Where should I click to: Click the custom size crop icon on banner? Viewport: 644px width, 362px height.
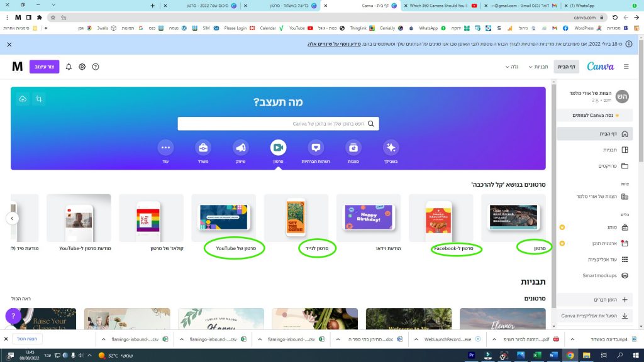(x=38, y=99)
